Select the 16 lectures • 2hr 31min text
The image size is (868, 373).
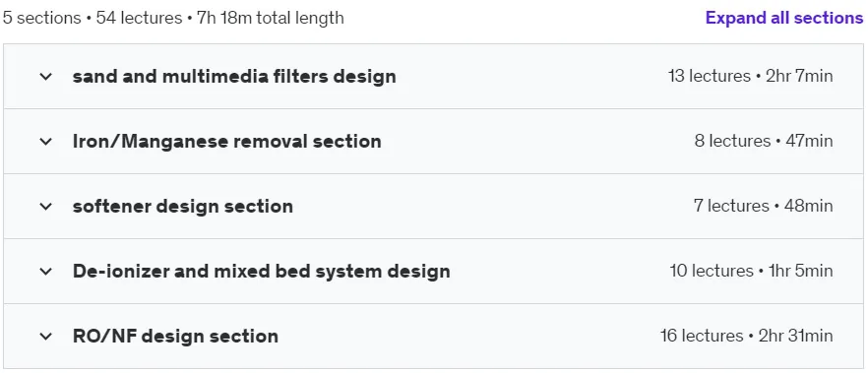pos(746,336)
